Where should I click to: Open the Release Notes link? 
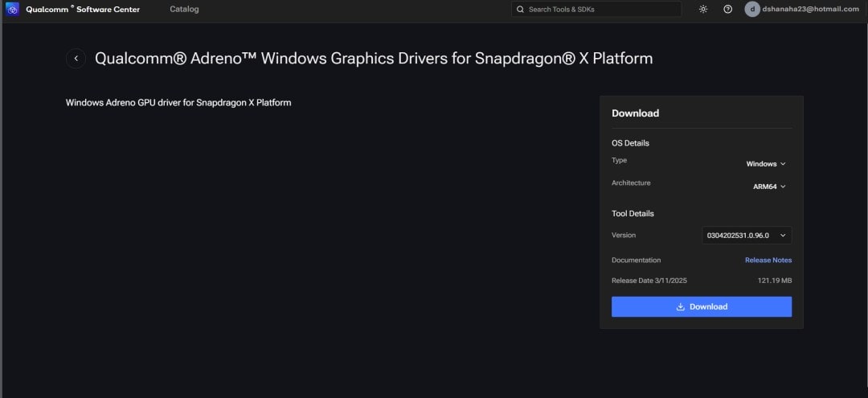(x=768, y=261)
